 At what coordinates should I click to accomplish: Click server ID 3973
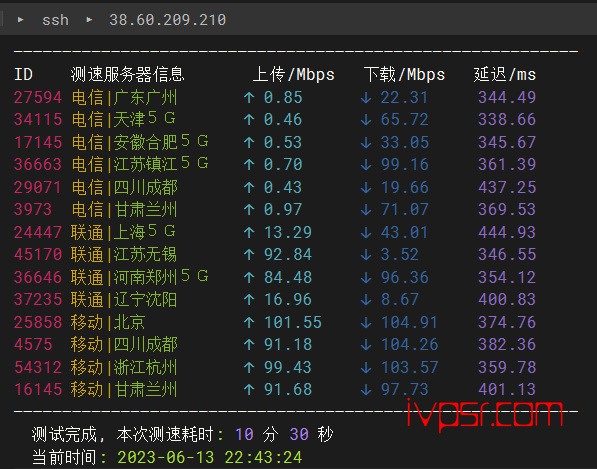[x=33, y=209]
